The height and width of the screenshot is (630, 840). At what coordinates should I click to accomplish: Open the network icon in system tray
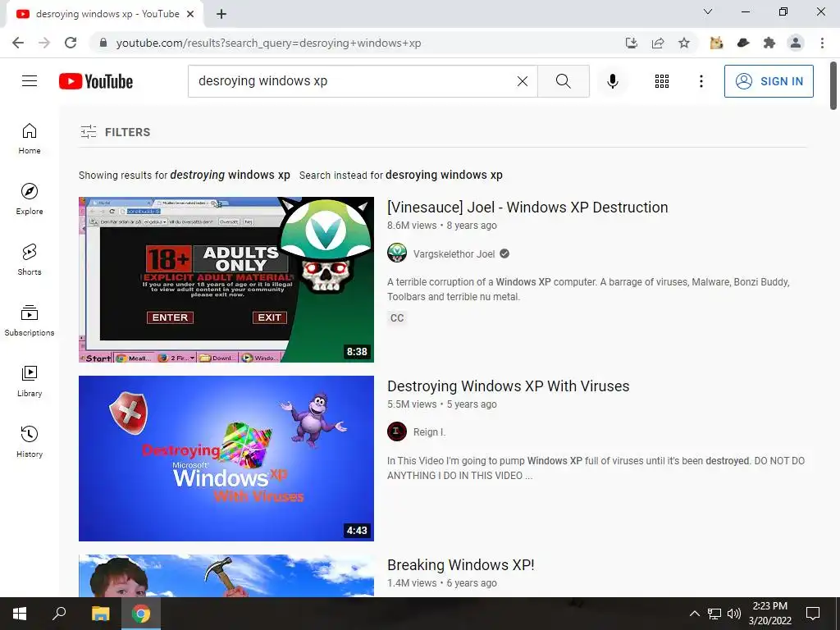(714, 614)
